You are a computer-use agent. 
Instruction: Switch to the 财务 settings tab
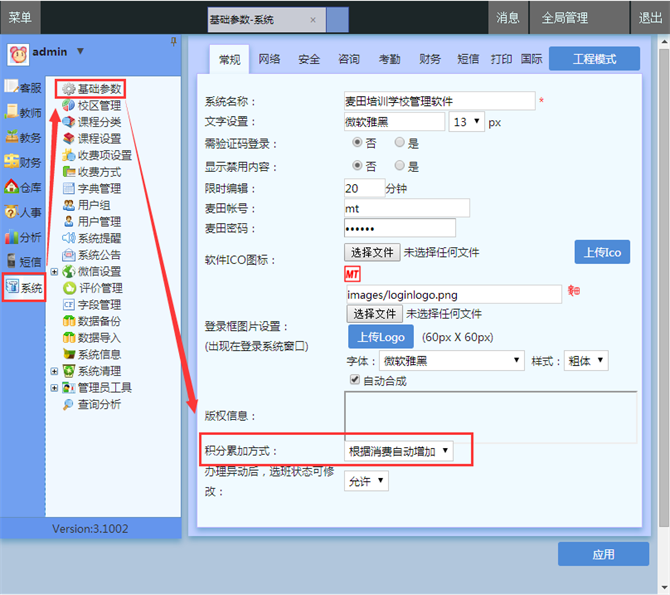click(429, 59)
